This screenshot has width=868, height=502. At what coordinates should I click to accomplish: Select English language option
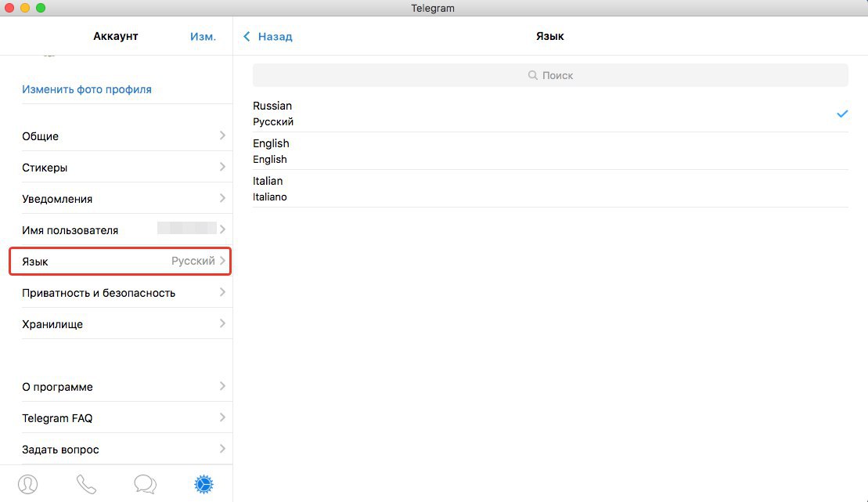point(550,151)
